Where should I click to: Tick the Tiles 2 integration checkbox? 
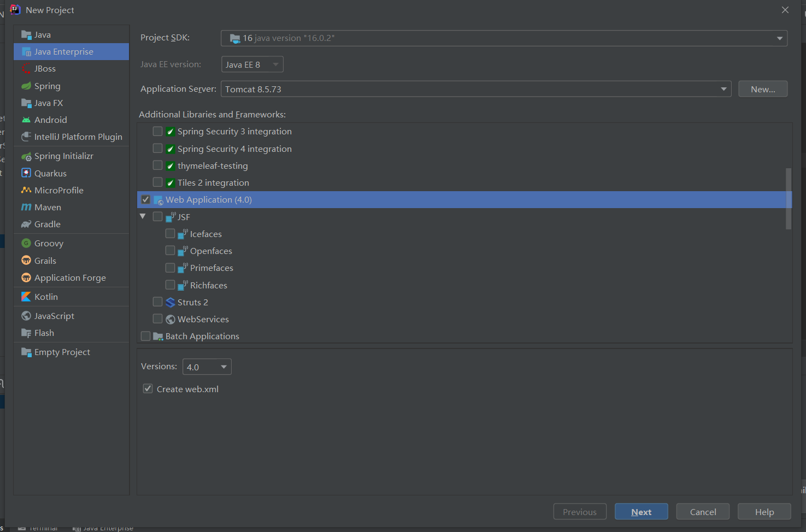point(158,182)
